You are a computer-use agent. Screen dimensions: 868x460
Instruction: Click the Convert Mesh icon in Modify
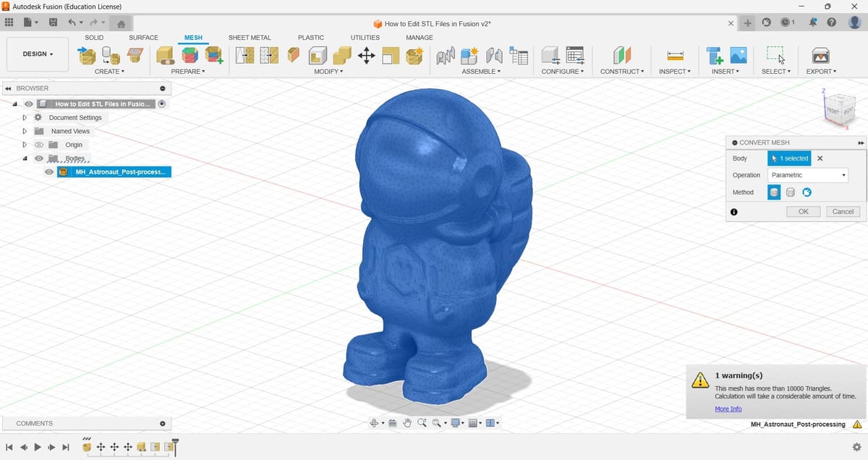coord(414,55)
